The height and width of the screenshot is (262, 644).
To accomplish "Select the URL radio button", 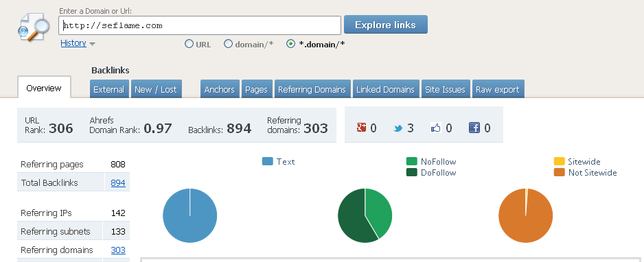I will tap(189, 44).
